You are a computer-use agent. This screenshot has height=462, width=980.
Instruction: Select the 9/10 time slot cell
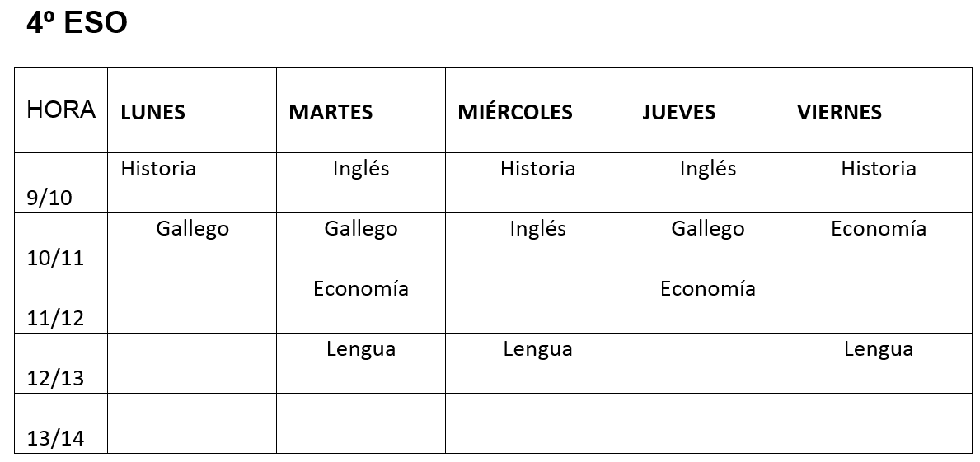point(49,198)
